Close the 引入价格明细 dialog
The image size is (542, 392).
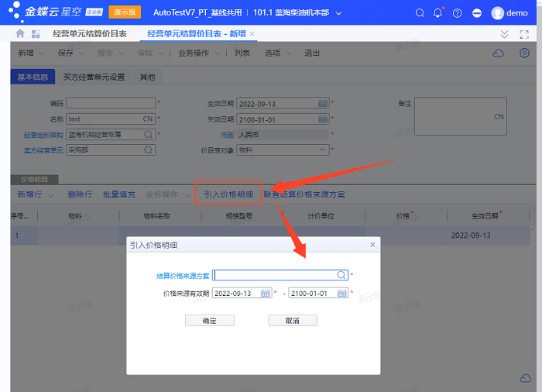[x=372, y=245]
